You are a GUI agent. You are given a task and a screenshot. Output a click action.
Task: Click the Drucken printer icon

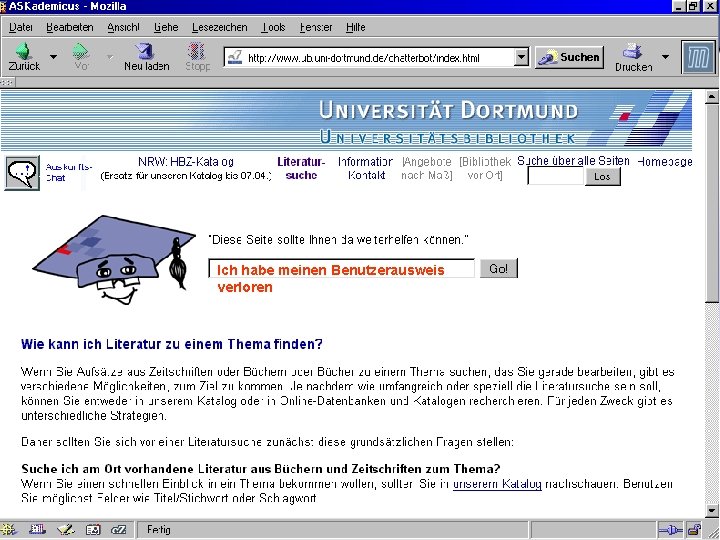[632, 51]
